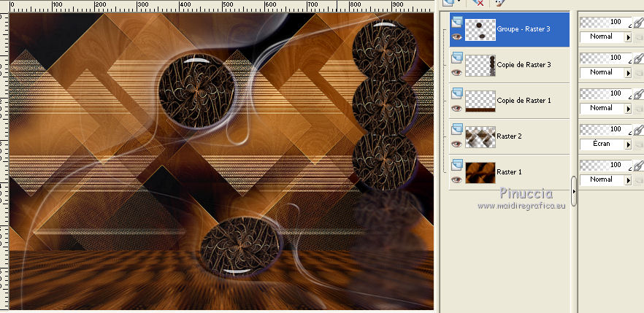644x313 pixels.
Task: Click link icon for Groupe - Raster 3 layer
Action: pyautogui.click(x=638, y=23)
